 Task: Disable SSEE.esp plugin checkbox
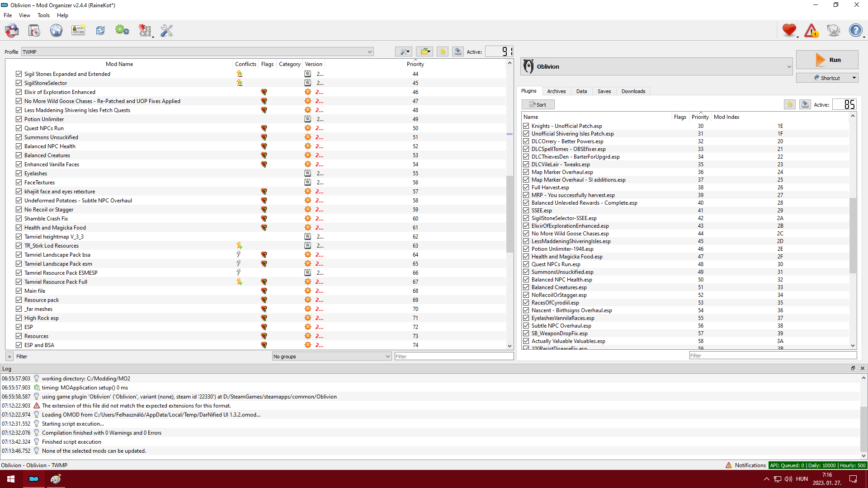coord(526,210)
